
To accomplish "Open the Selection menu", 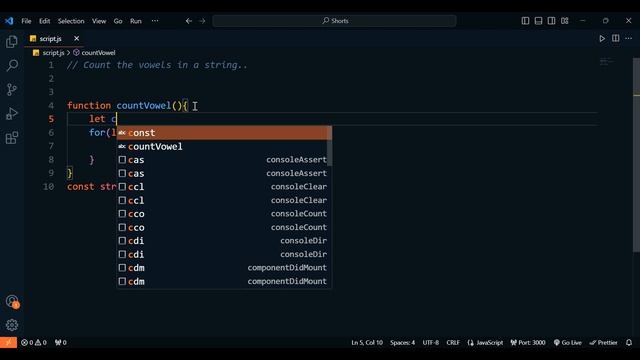I will (71, 21).
